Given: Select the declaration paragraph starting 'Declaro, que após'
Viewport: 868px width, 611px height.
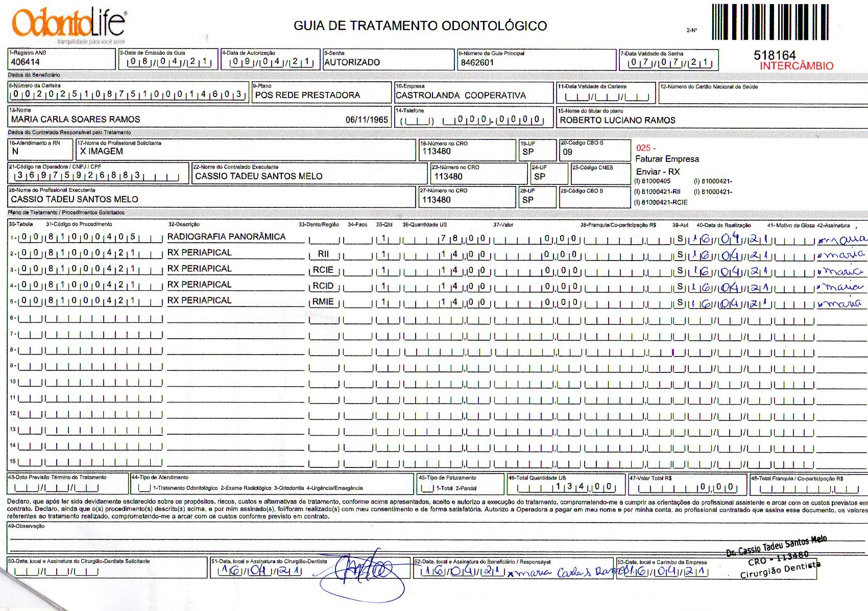Looking at the screenshot, I should (x=437, y=509).
